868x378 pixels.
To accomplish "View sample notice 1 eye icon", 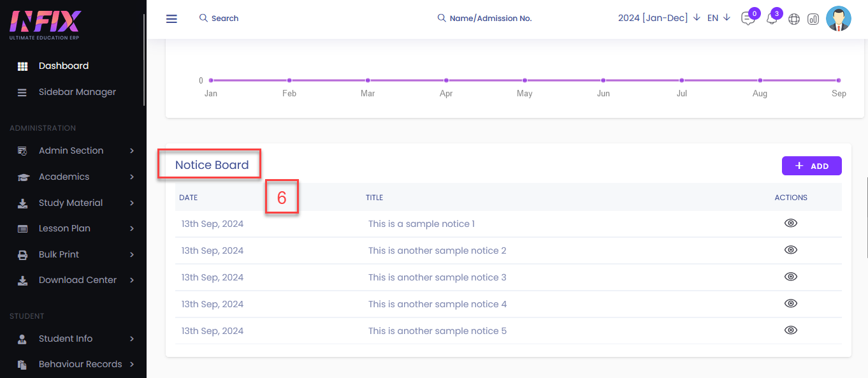I will 791,223.
